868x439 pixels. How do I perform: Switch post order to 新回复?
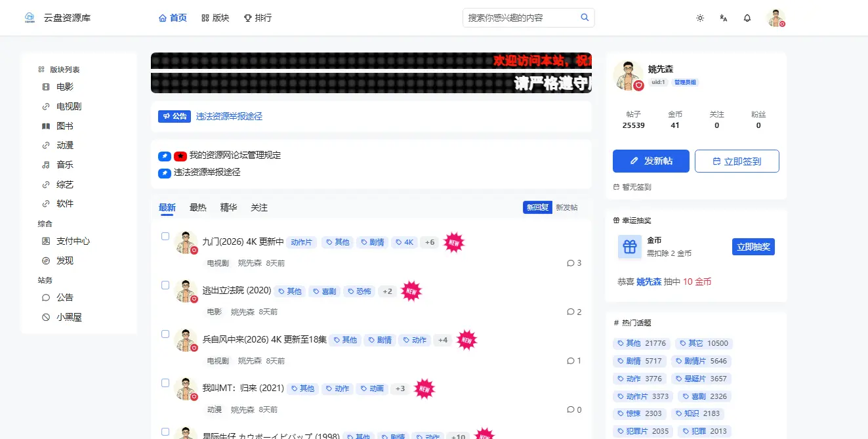[x=537, y=207]
